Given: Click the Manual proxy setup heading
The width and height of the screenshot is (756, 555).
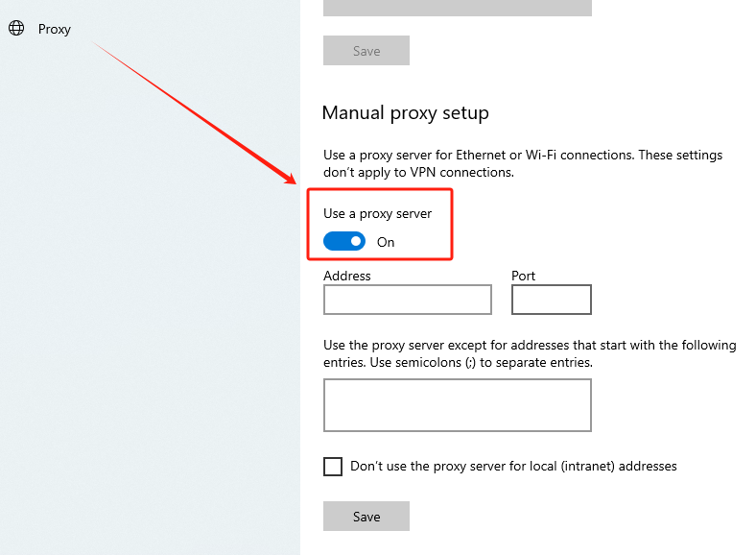Looking at the screenshot, I should coord(405,113).
